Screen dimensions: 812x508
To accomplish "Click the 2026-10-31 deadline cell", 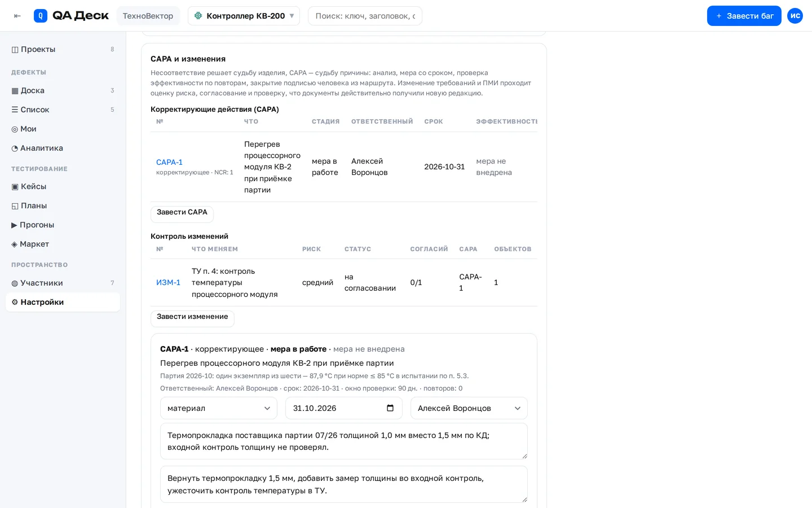I will [x=444, y=167].
